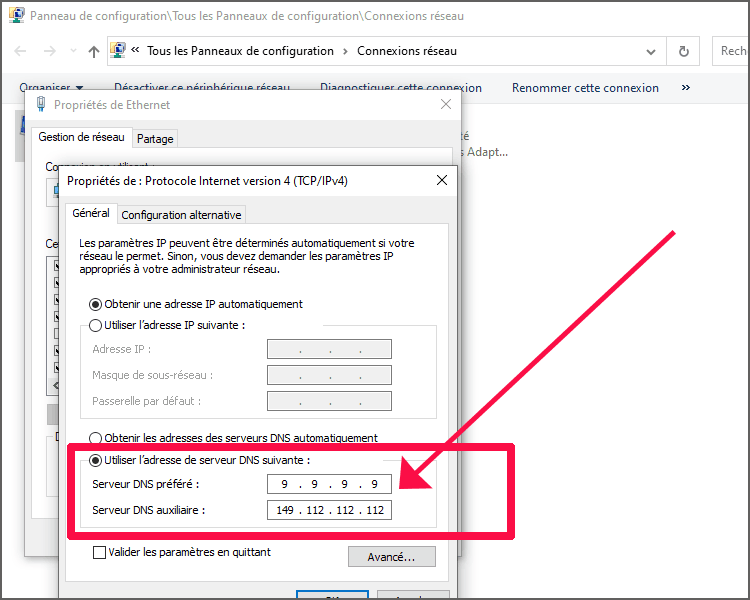Click the Passerelle par défaut field

point(329,401)
